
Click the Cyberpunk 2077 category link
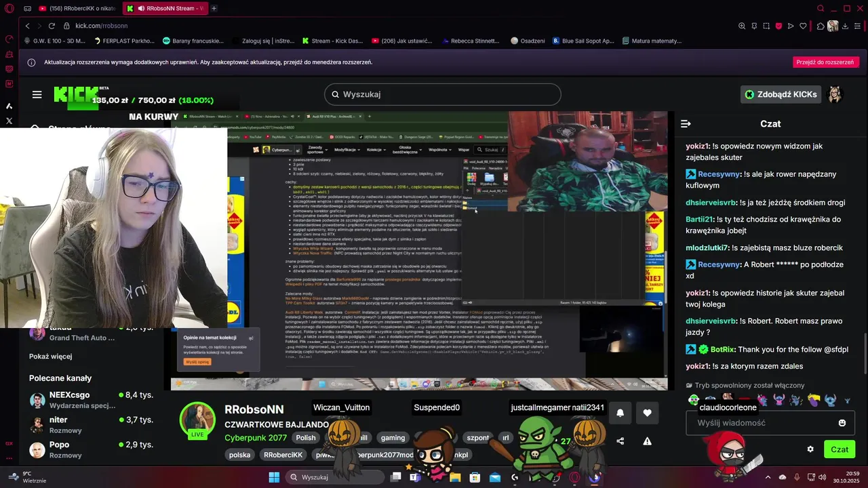256,438
